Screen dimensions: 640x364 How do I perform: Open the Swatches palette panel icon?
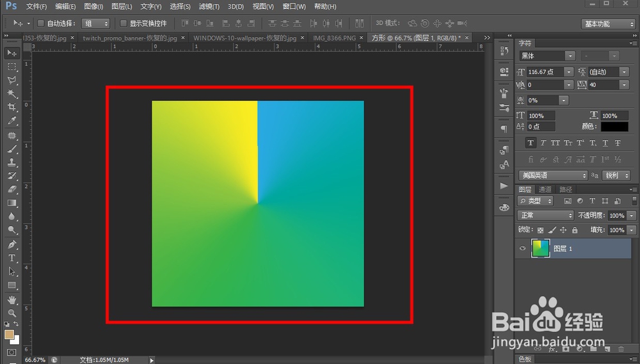point(504,207)
